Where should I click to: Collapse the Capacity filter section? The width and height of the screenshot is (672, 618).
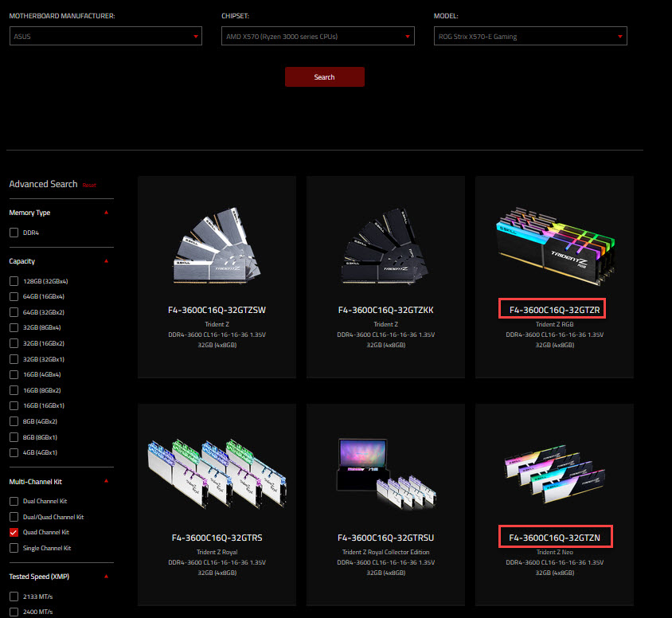point(106,261)
